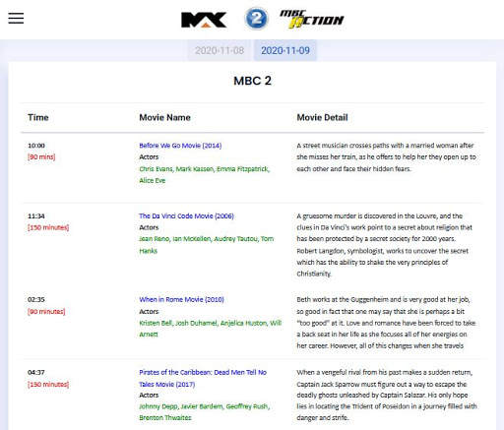Click the Chris Evans actors list
Screen dimensions: 504x430
pos(204,174)
